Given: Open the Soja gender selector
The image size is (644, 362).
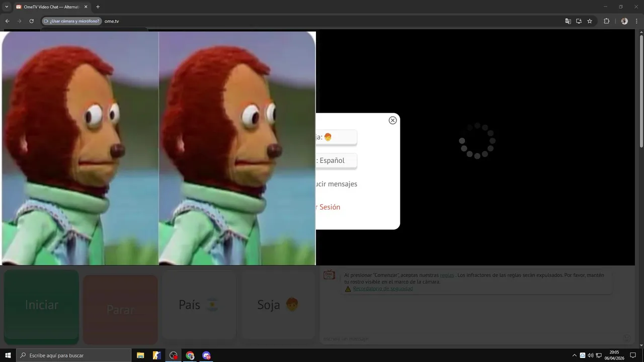Looking at the screenshot, I should coord(278,305).
